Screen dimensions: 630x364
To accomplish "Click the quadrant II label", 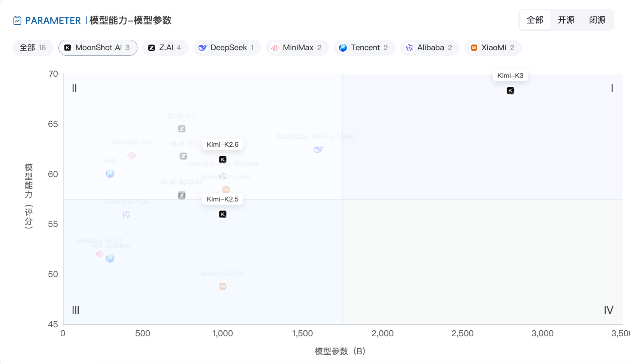I will [x=74, y=88].
